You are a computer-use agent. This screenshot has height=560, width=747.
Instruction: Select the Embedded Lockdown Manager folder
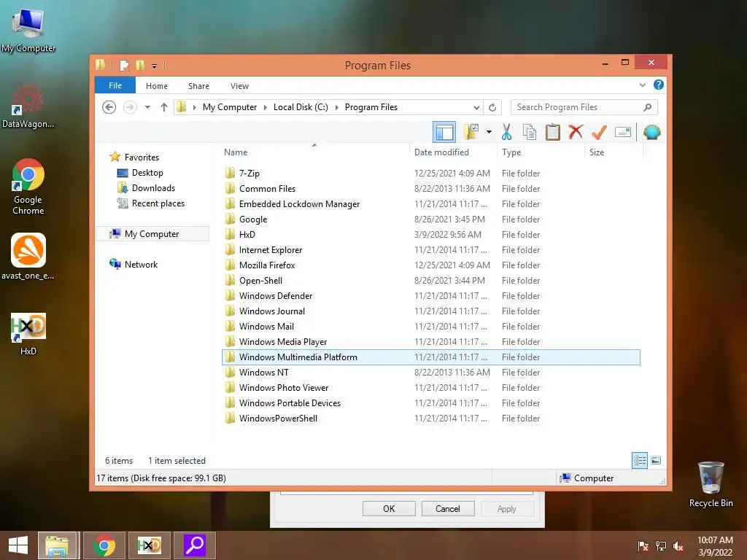pyautogui.click(x=431, y=204)
